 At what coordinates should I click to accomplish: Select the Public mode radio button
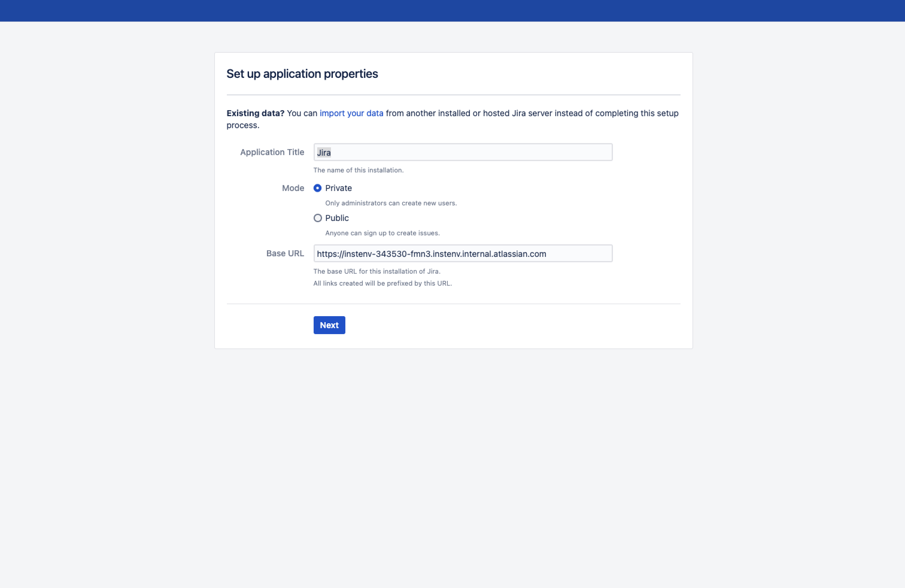pos(318,218)
